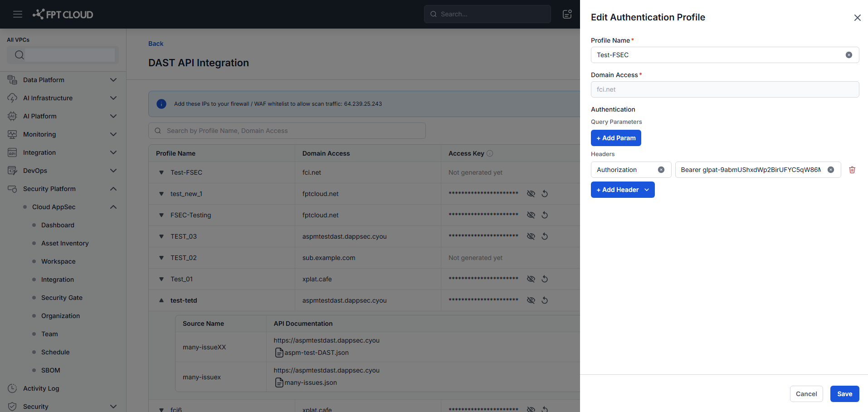The height and width of the screenshot is (412, 868).
Task: Open the hamburger navigation menu
Action: tap(18, 14)
